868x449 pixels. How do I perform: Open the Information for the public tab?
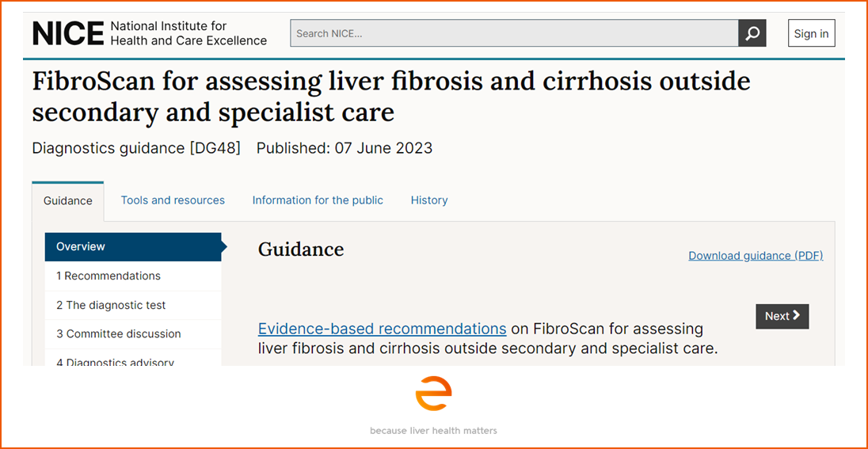pos(318,200)
